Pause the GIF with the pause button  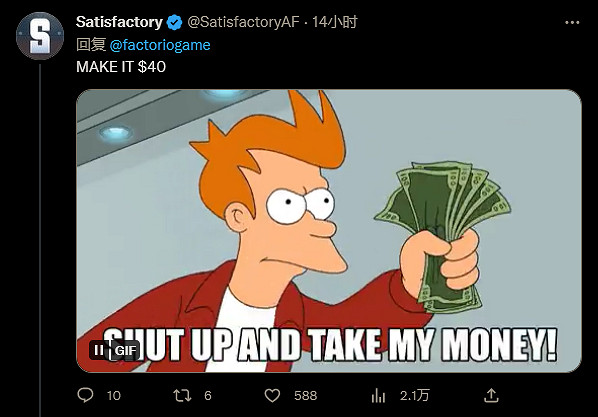[99, 350]
